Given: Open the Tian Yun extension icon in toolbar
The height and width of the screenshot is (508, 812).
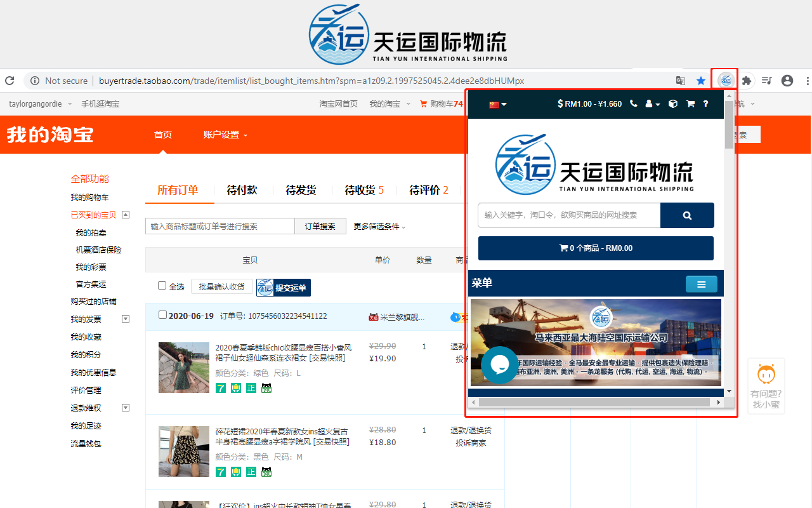Looking at the screenshot, I should click(726, 81).
